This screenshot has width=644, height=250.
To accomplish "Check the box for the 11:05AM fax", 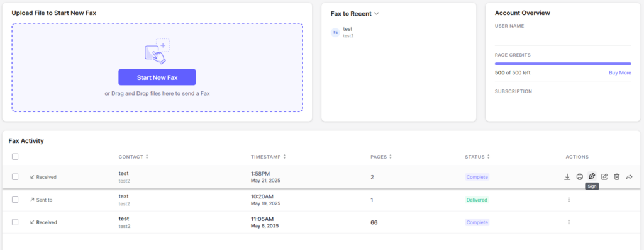I will coord(15,222).
